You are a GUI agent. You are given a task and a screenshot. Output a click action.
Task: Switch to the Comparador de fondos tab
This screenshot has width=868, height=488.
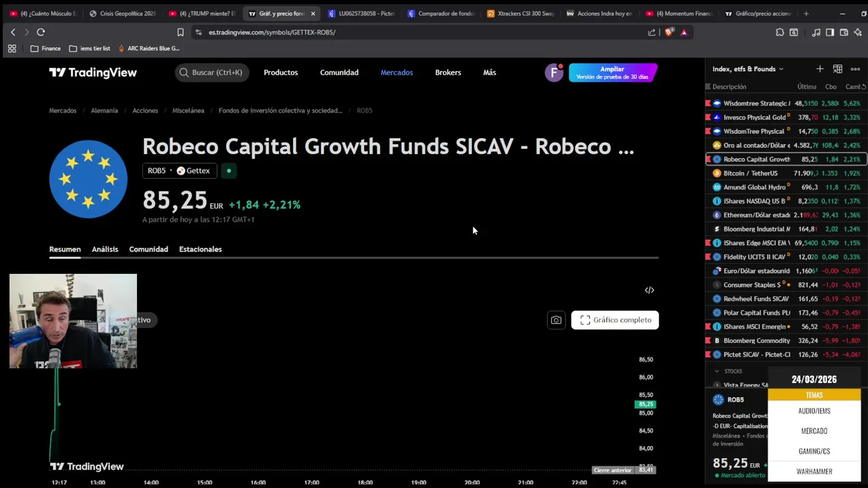[440, 14]
